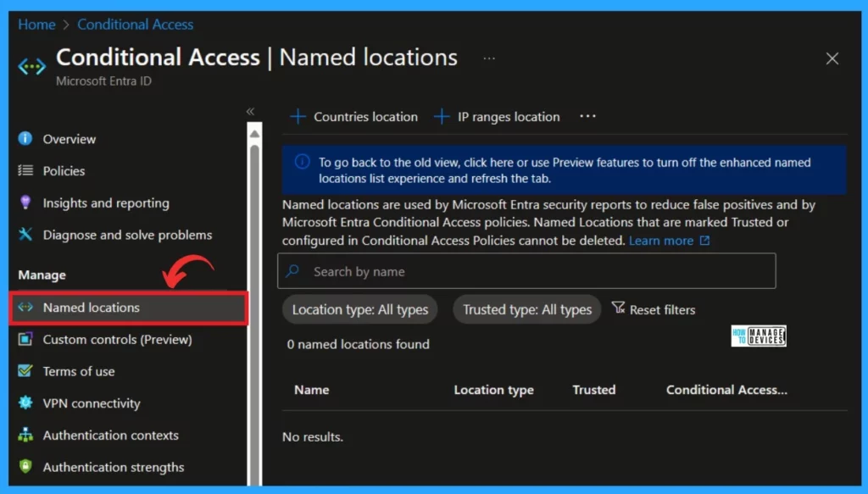Viewport: 868px width, 494px height.
Task: Click the Manage section heading
Action: coord(42,275)
